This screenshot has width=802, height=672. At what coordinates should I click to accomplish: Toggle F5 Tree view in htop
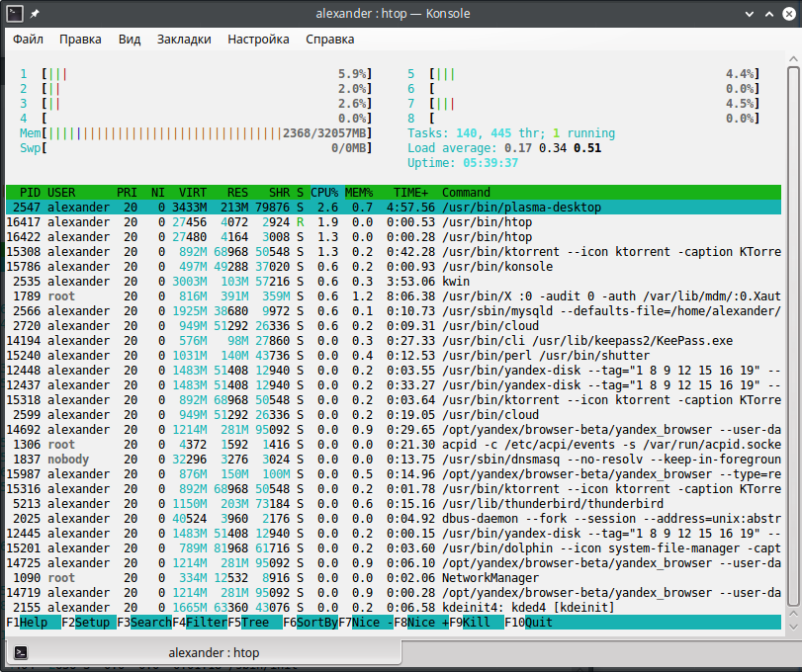click(x=255, y=623)
